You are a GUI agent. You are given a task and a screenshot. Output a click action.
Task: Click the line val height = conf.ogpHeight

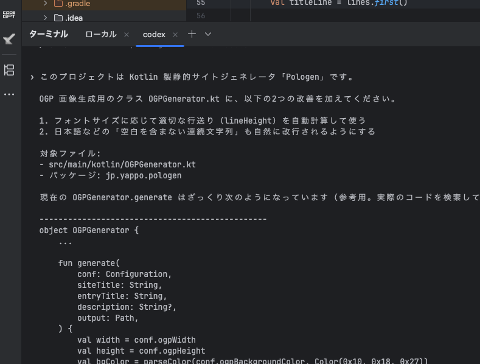click(141, 351)
